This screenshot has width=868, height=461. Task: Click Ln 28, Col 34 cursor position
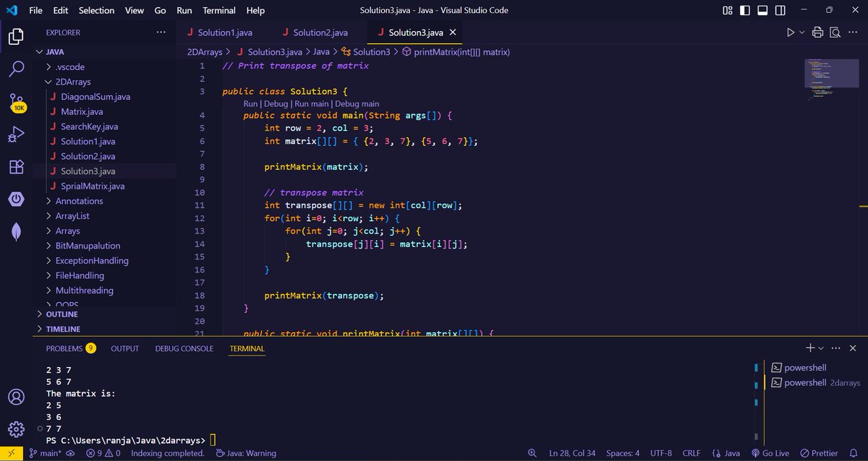tap(573, 453)
